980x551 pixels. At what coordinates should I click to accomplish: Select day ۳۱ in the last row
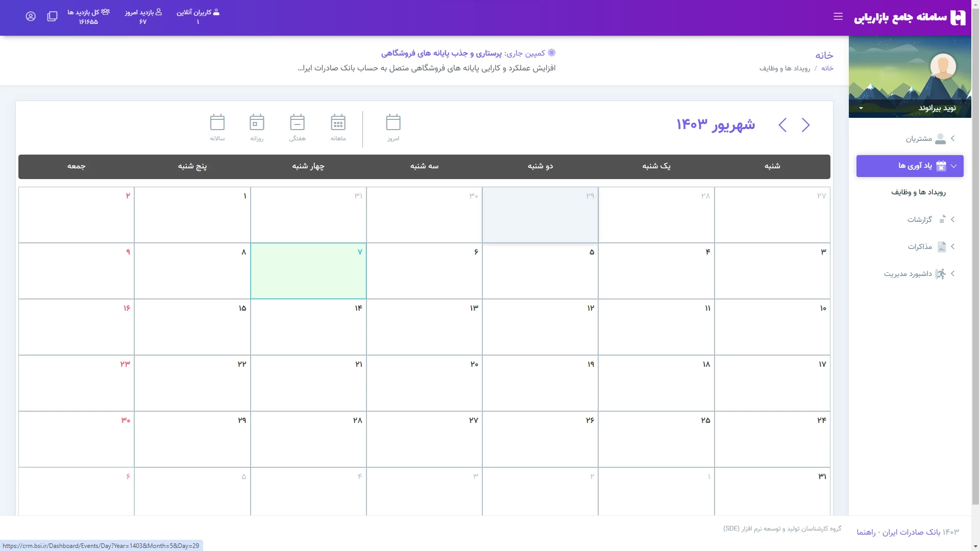click(772, 491)
